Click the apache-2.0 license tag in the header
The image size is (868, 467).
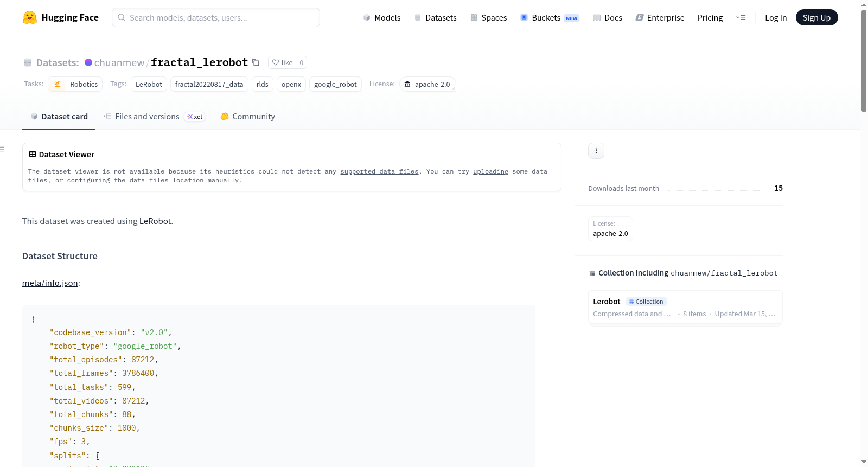[427, 84]
